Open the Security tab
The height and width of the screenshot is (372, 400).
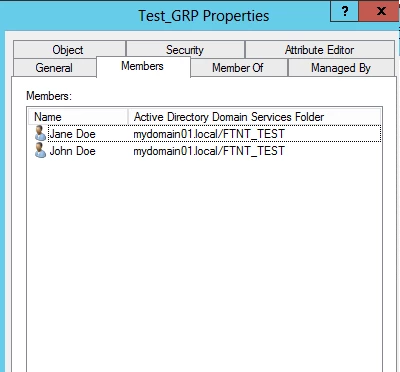point(185,49)
